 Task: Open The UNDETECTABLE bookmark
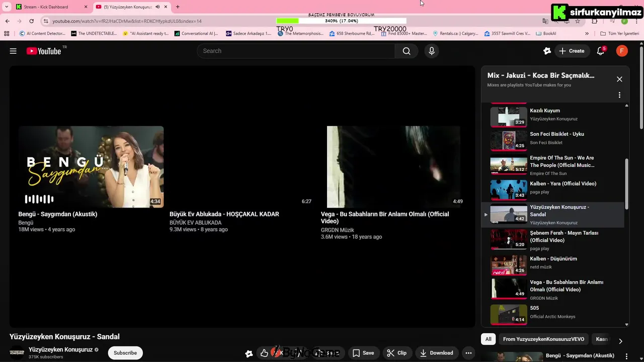coord(94,33)
